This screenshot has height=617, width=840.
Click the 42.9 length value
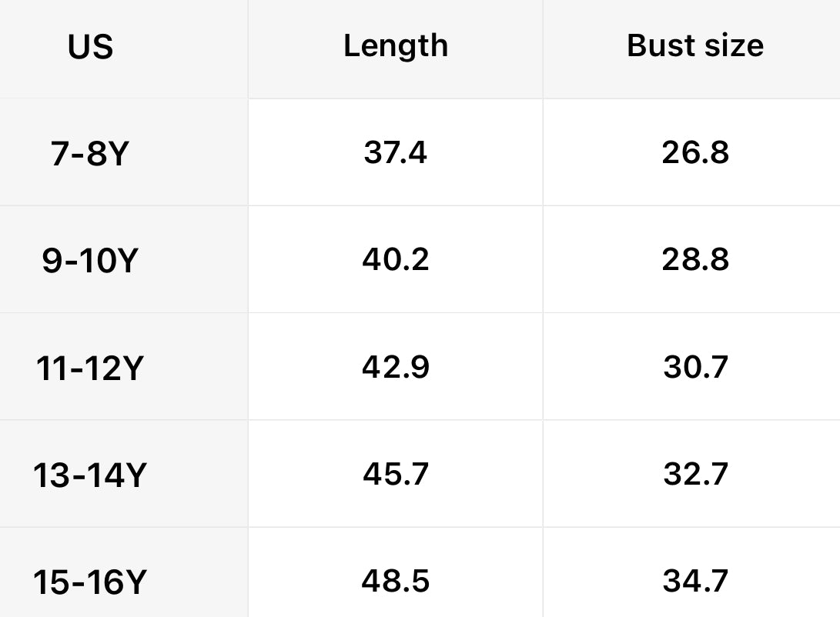395,367
